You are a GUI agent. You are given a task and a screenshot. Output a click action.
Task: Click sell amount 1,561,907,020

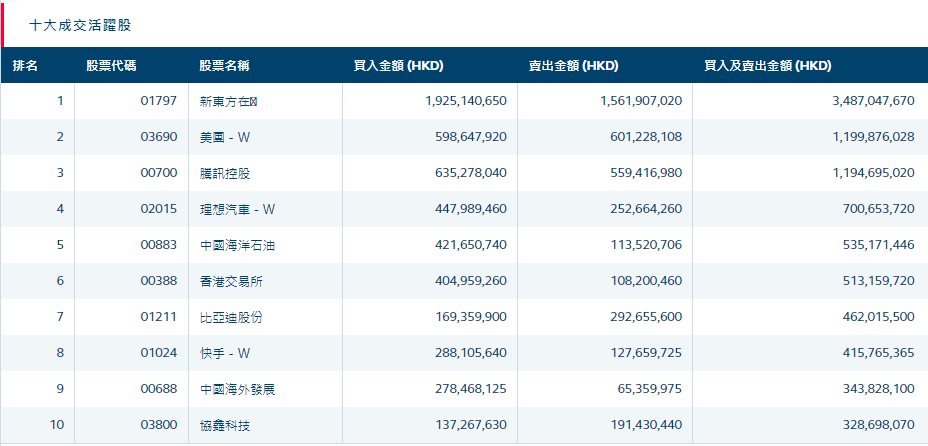pyautogui.click(x=642, y=101)
